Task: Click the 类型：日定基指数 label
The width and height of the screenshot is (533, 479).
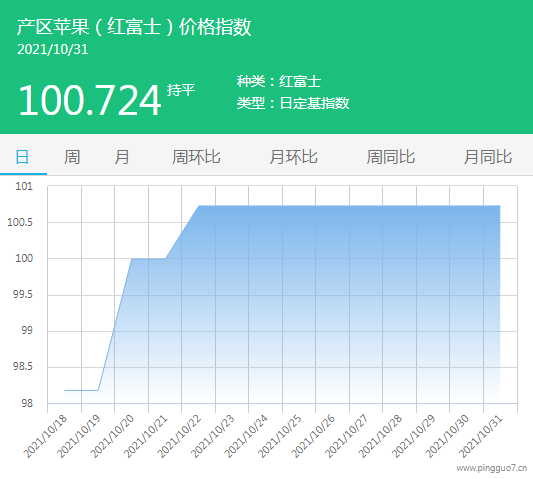Action: (293, 103)
